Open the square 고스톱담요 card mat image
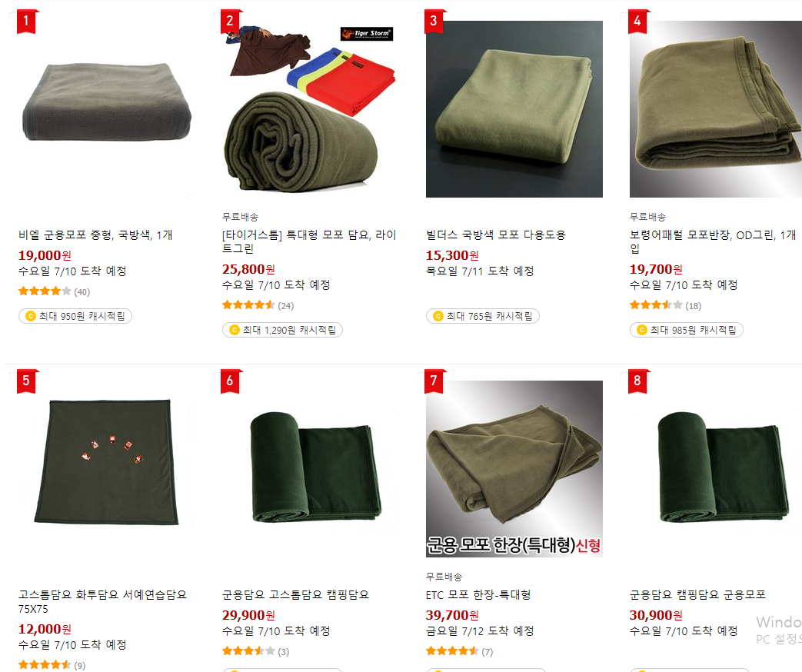The image size is (802, 672). [106, 469]
